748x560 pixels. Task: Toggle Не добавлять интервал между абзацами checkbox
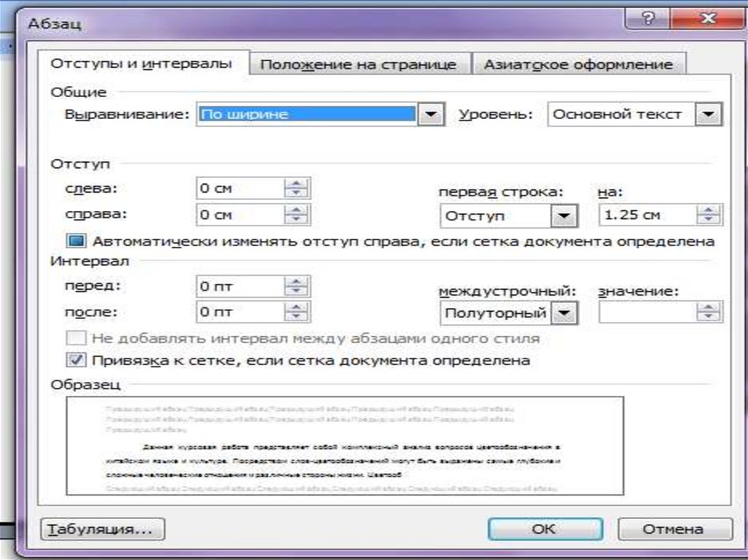pos(76,338)
